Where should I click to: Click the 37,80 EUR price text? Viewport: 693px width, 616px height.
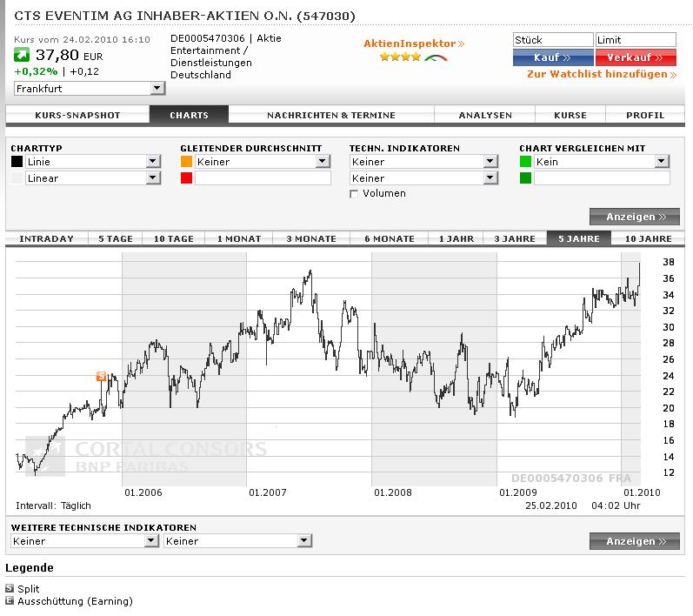click(x=69, y=56)
